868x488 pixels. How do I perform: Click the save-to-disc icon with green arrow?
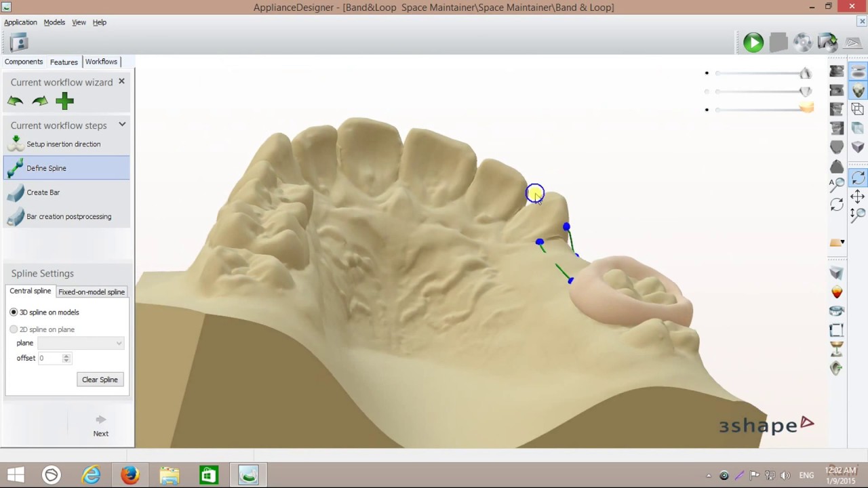pyautogui.click(x=827, y=43)
